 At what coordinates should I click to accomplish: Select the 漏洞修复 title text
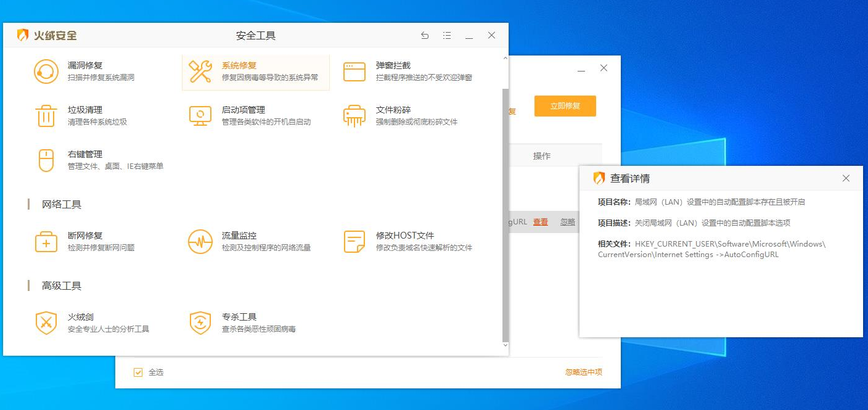tap(85, 65)
